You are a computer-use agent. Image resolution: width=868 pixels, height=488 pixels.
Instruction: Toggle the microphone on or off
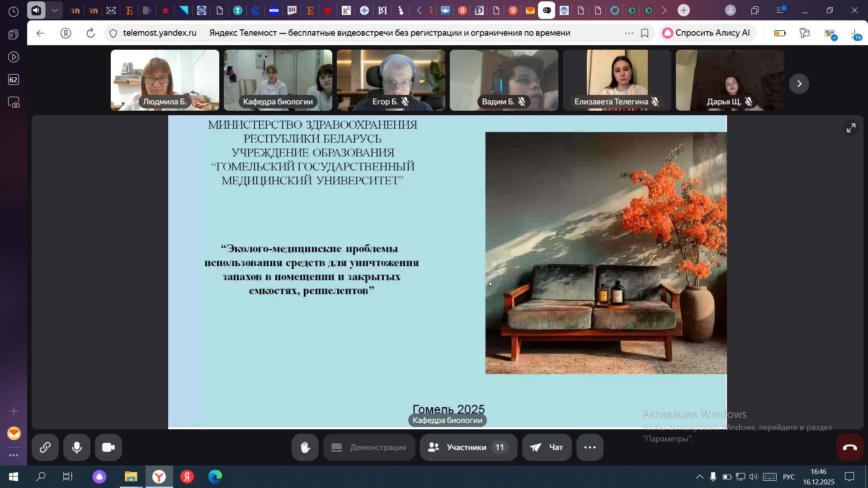(77, 447)
